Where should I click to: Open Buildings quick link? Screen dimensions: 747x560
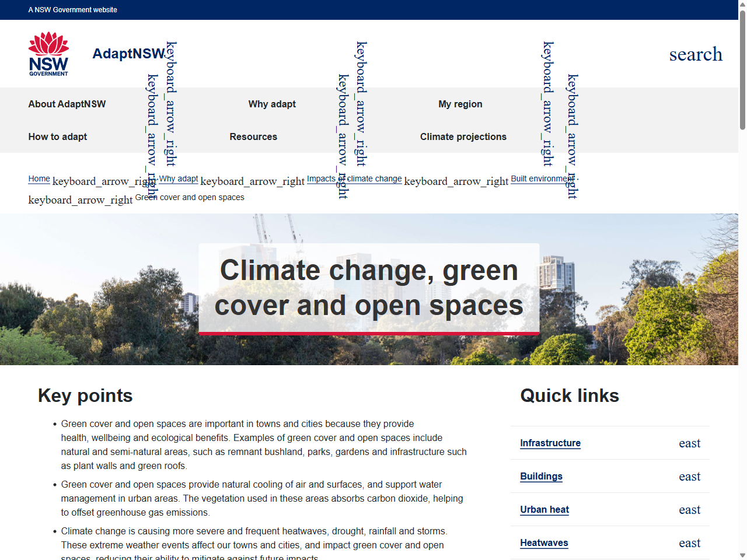click(x=542, y=477)
